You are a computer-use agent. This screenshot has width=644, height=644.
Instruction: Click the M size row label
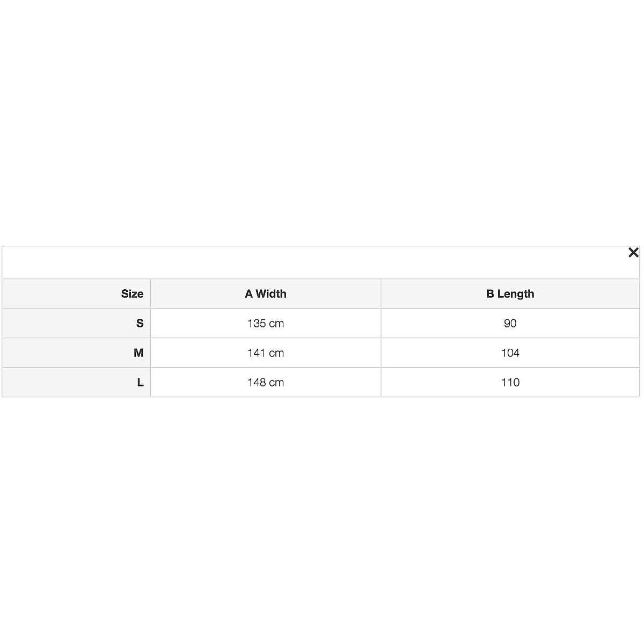[x=138, y=353]
